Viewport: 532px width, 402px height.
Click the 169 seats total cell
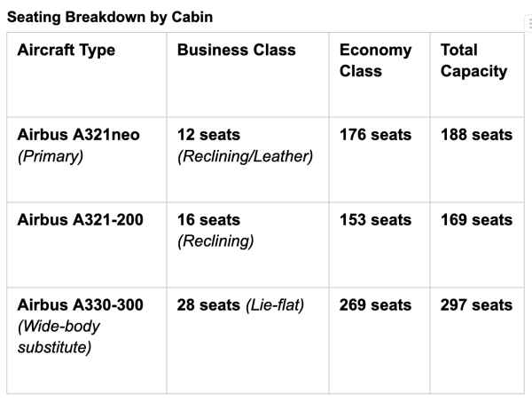[x=477, y=245]
